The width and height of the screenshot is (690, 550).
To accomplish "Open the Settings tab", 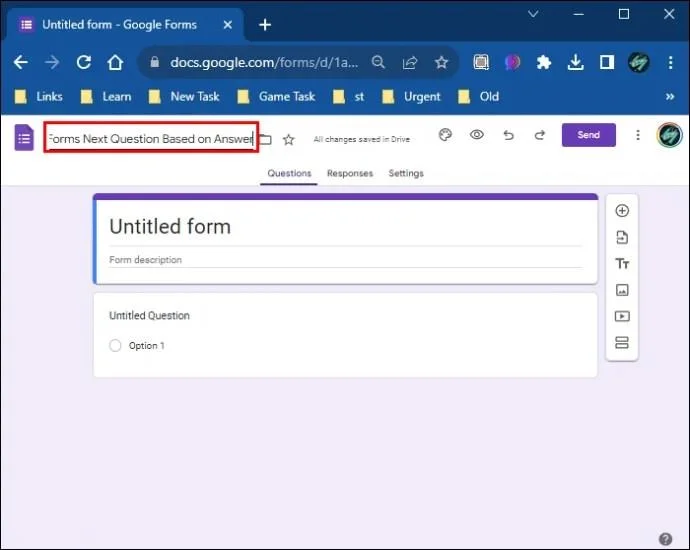I will pos(406,173).
